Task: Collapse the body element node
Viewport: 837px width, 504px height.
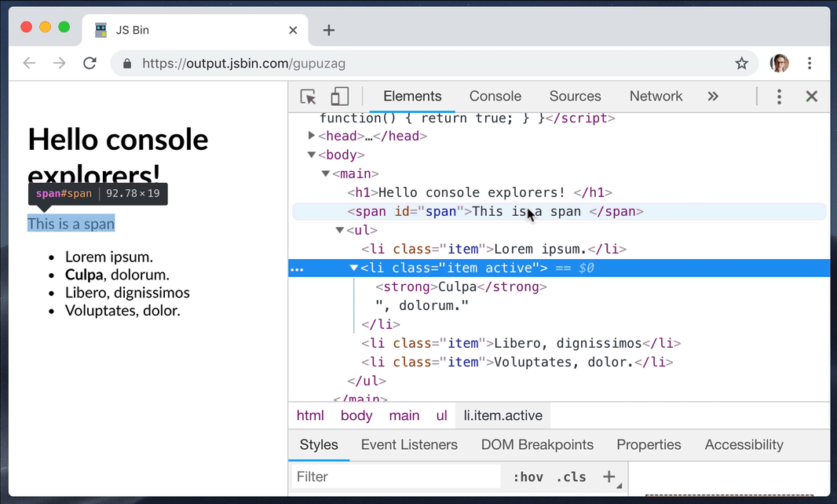Action: click(x=311, y=155)
